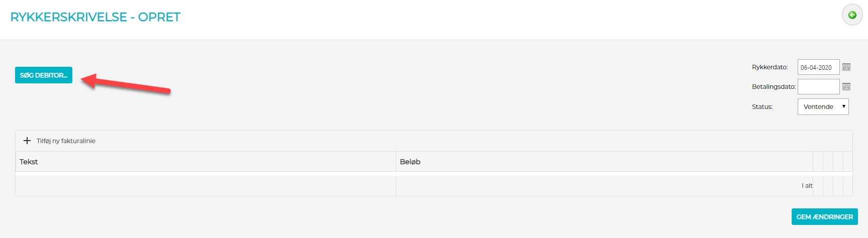Click the green back arrow icon
Viewport: 868px width, 238px height.
[852, 15]
